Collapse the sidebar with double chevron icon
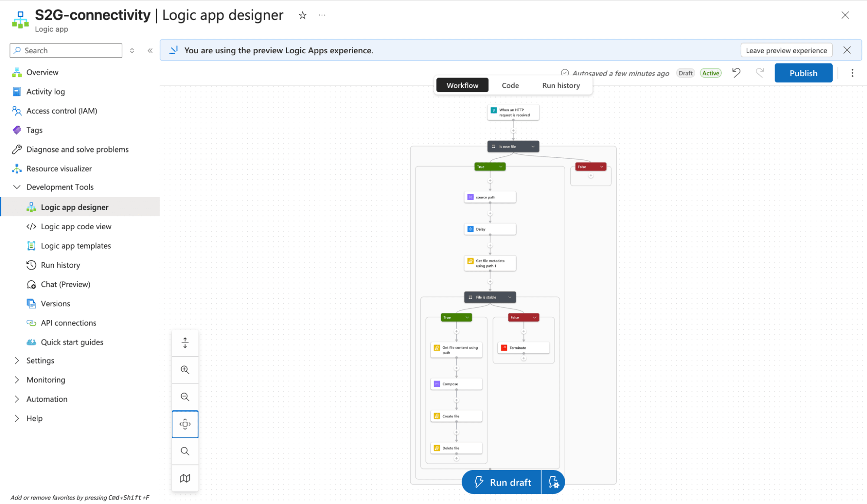867x504 pixels. tap(150, 51)
